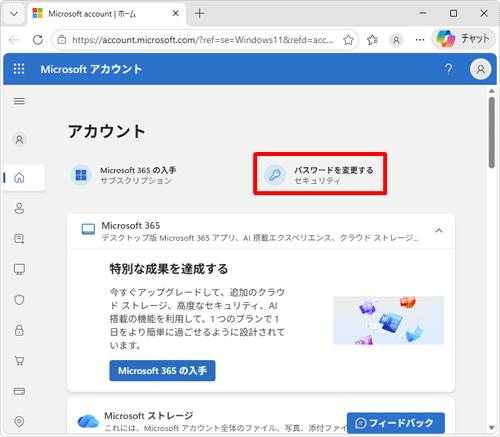Image resolution: width=500 pixels, height=437 pixels.
Task: Open the shield security sidebar icon
Action: point(19,300)
